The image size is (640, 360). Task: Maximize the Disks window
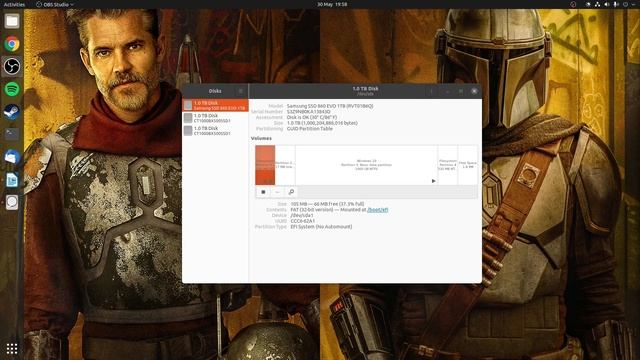461,91
